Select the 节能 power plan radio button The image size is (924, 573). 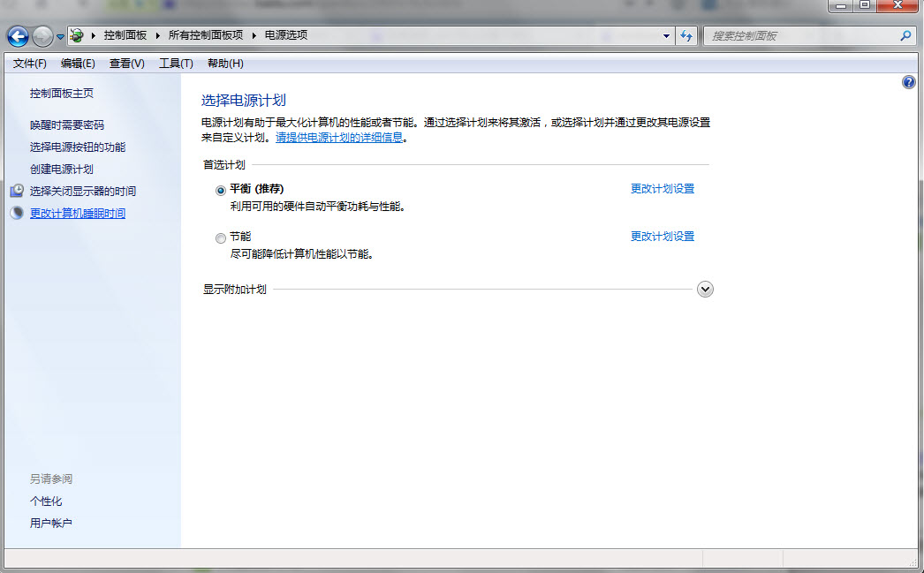(220, 237)
